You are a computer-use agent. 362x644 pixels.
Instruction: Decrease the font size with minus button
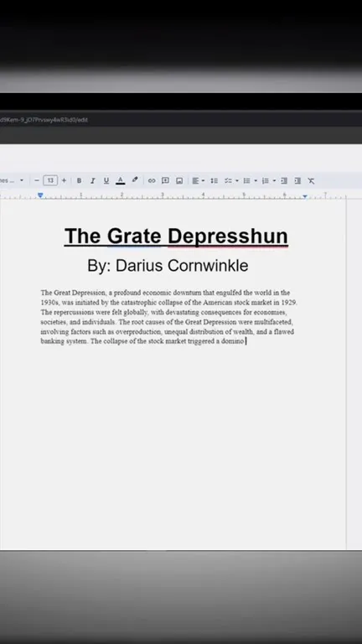pyautogui.click(x=37, y=181)
